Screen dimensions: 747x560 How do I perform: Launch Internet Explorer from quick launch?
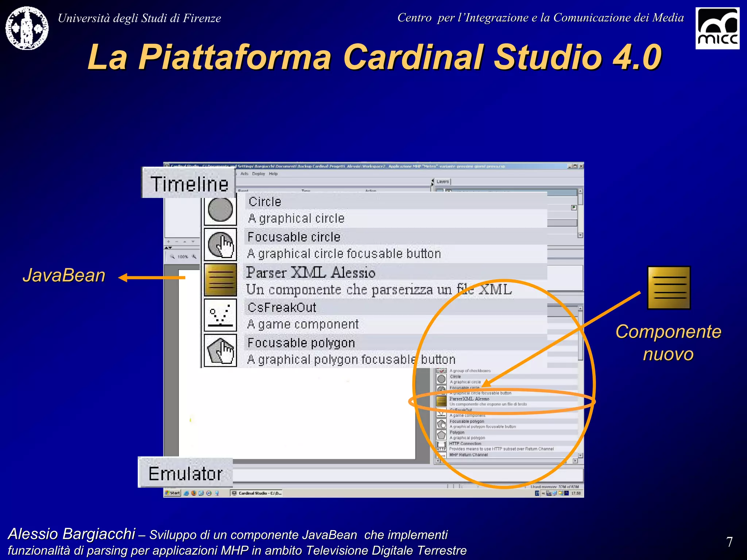click(x=186, y=493)
